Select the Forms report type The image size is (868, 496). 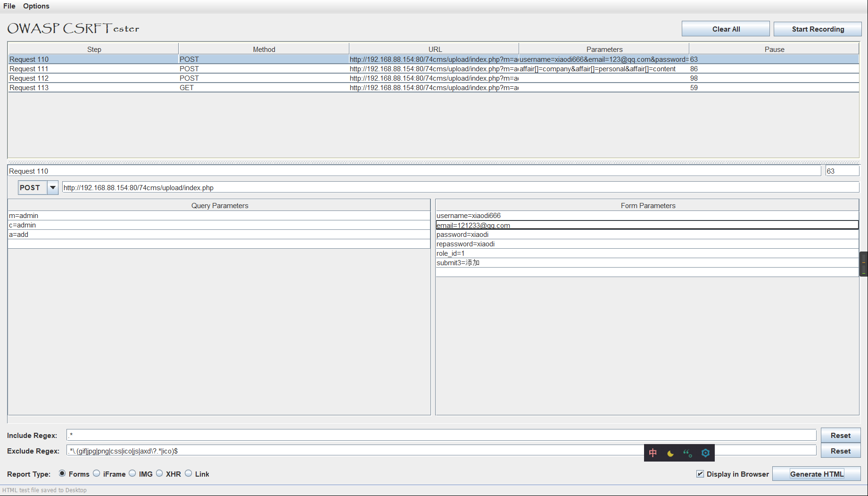point(62,473)
